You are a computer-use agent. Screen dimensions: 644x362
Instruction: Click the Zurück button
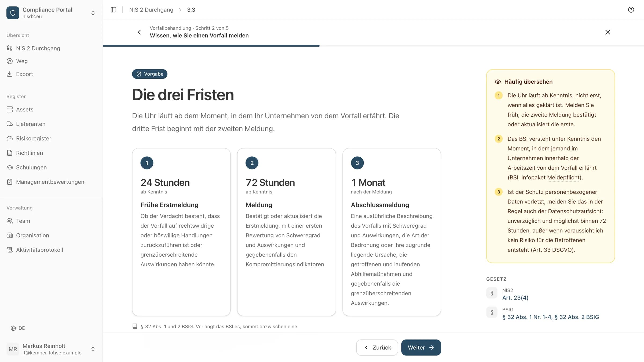(377, 348)
